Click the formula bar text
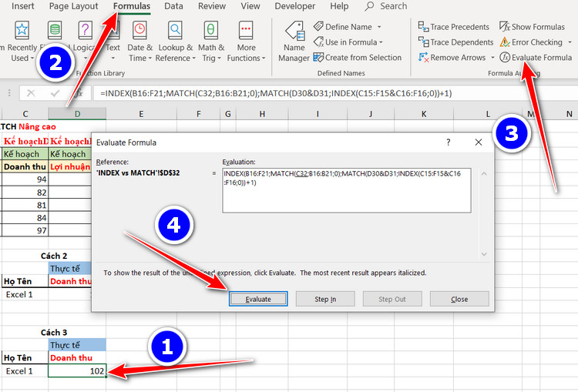Image resolution: width=578 pixels, height=392 pixels. pyautogui.click(x=276, y=93)
